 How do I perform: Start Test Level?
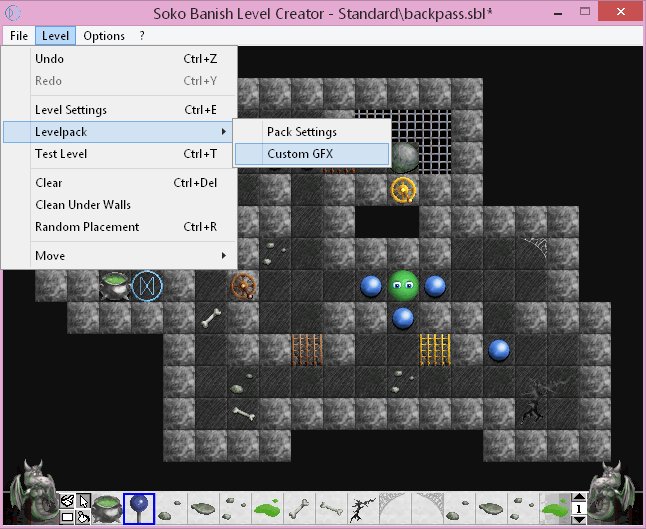click(x=119, y=154)
